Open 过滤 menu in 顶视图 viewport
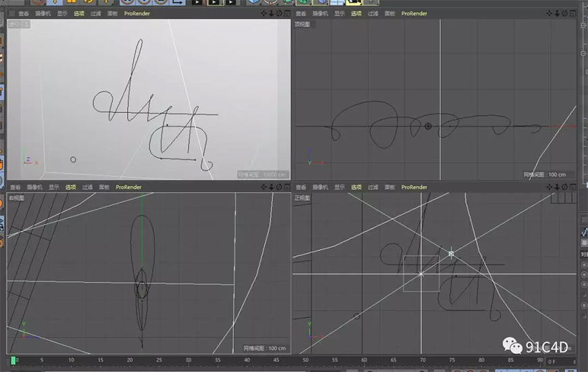This screenshot has width=588, height=372. [x=373, y=14]
